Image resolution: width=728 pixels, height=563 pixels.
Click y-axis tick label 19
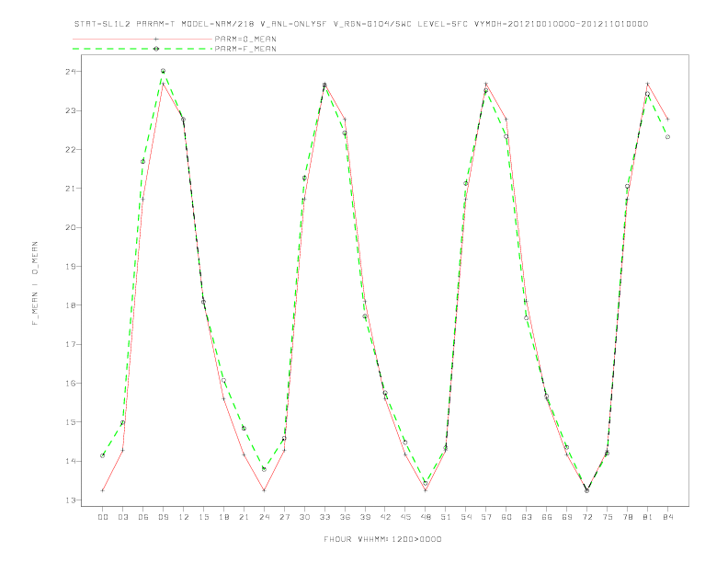click(71, 267)
